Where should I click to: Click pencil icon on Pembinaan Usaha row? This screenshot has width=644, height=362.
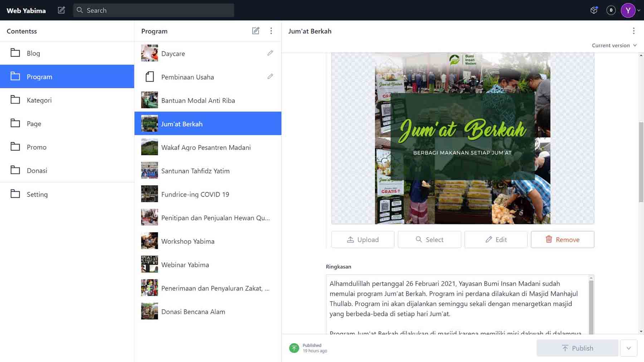pos(270,77)
